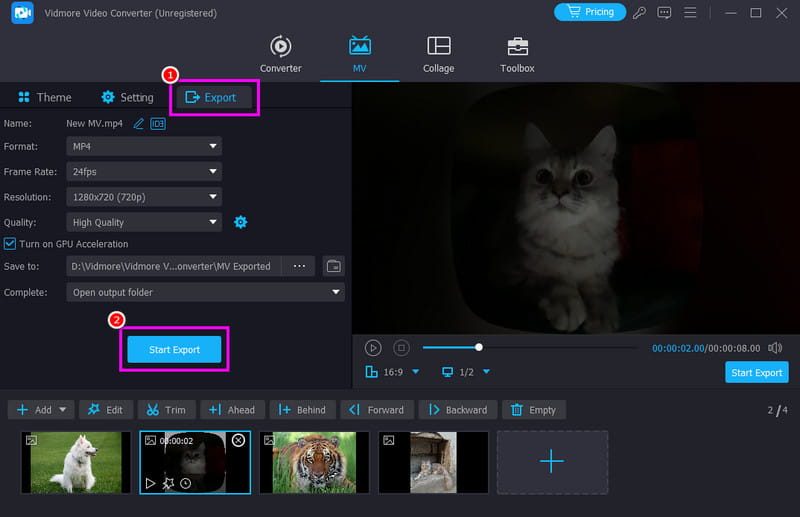The width and height of the screenshot is (800, 517).
Task: Toggle Turn on GPU Acceleration checkbox
Action: point(10,244)
